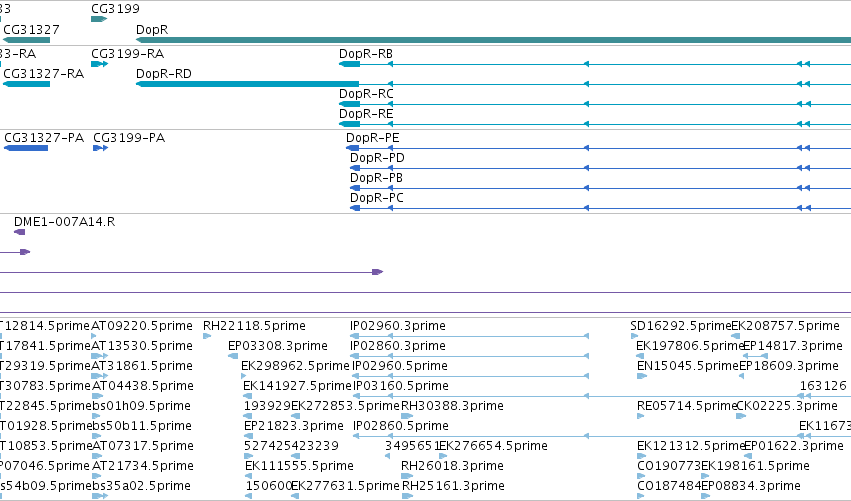851x501 pixels.
Task: Select the EK277631.5prime EST label
Action: [x=345, y=486]
